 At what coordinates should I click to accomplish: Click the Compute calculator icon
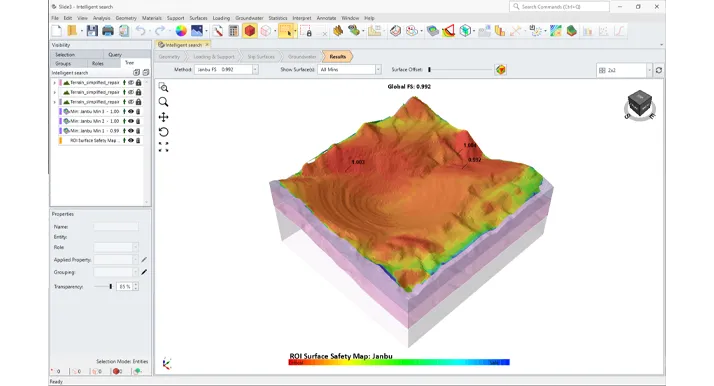[234, 31]
